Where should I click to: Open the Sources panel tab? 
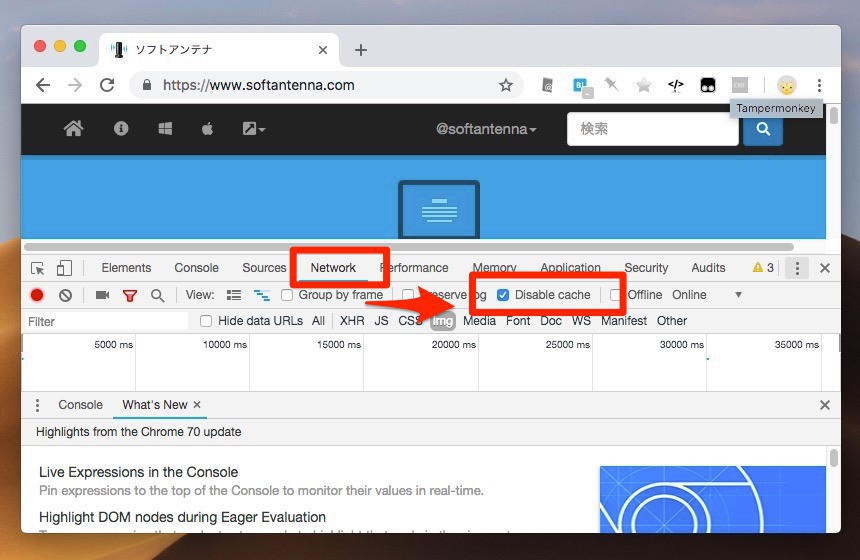(264, 268)
